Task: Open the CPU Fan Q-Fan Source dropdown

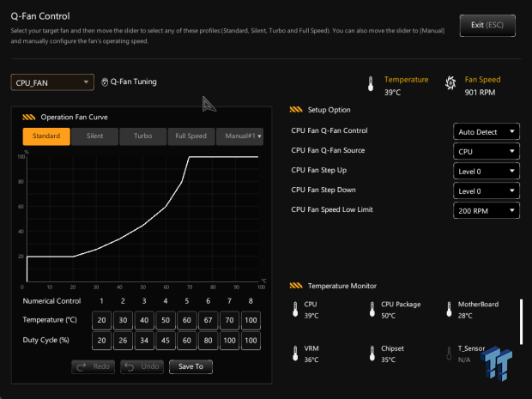Action: click(487, 151)
